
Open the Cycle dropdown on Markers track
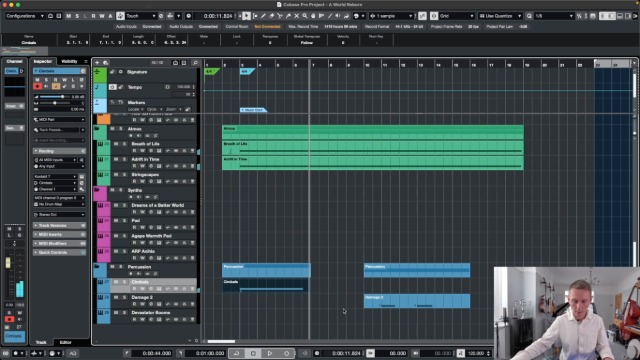coord(153,109)
